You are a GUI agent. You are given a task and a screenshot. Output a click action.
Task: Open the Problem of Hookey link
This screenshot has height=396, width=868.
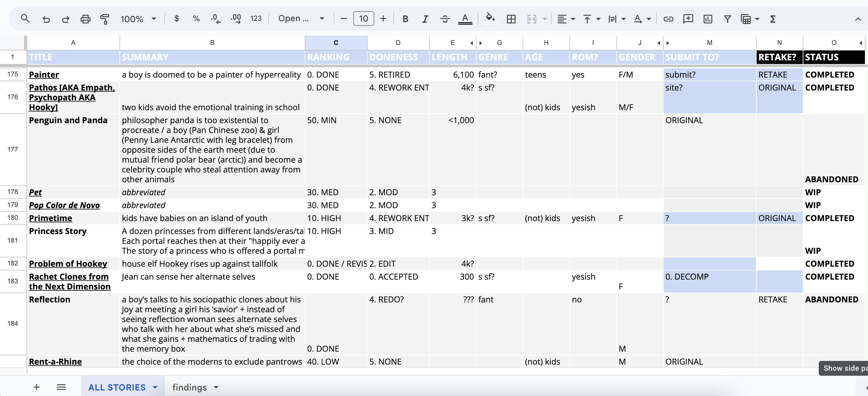coord(68,264)
